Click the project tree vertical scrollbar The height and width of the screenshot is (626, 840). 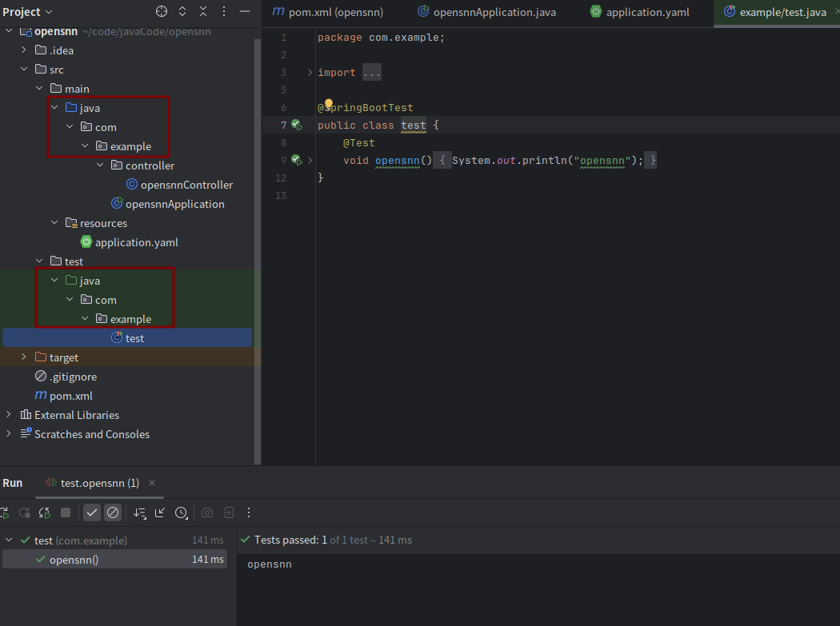[x=258, y=250]
